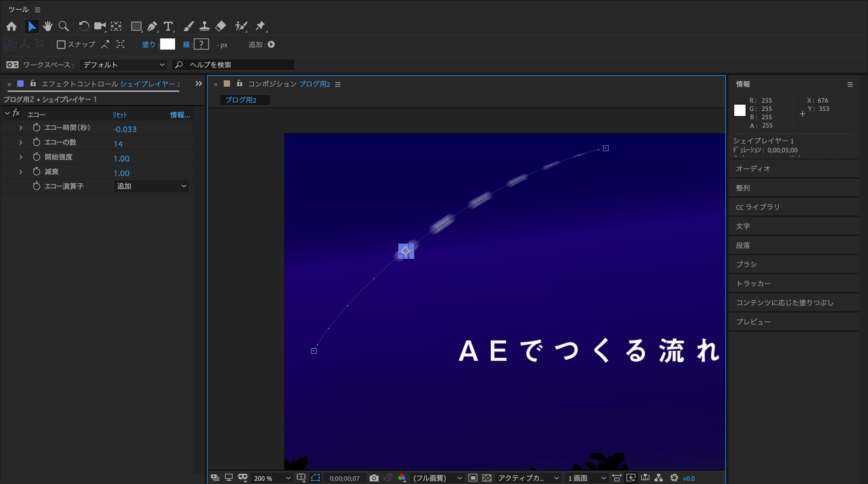The height and width of the screenshot is (484, 868).
Task: Select the Eraser tool
Action: 221,26
